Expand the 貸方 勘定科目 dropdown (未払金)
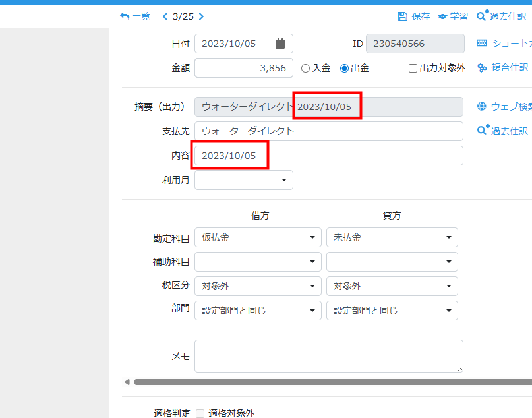Image resolution: width=532 pixels, height=418 pixels. (392, 237)
